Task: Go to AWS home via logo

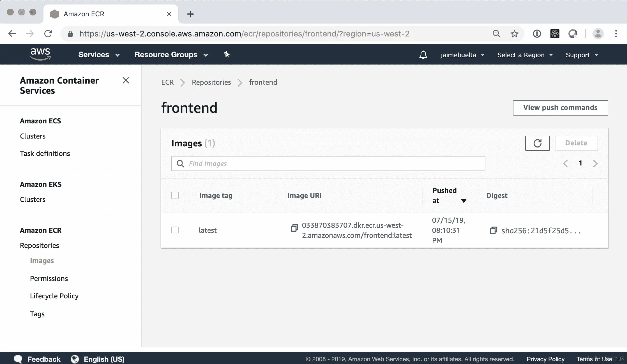Action: 40,54
